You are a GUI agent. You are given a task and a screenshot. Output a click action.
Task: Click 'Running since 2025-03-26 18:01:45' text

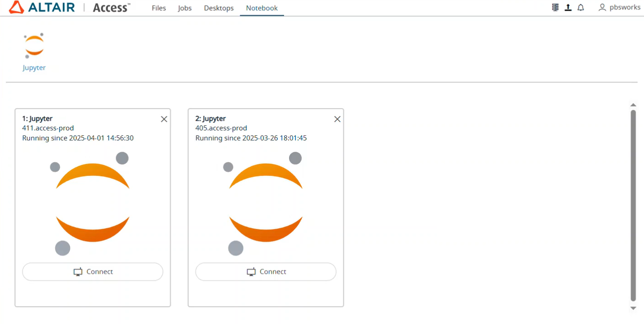[x=251, y=138]
